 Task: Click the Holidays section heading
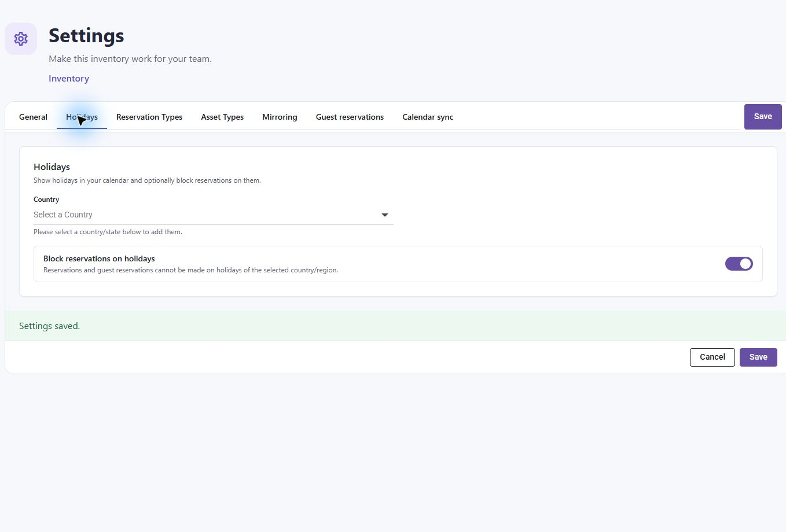(x=52, y=167)
